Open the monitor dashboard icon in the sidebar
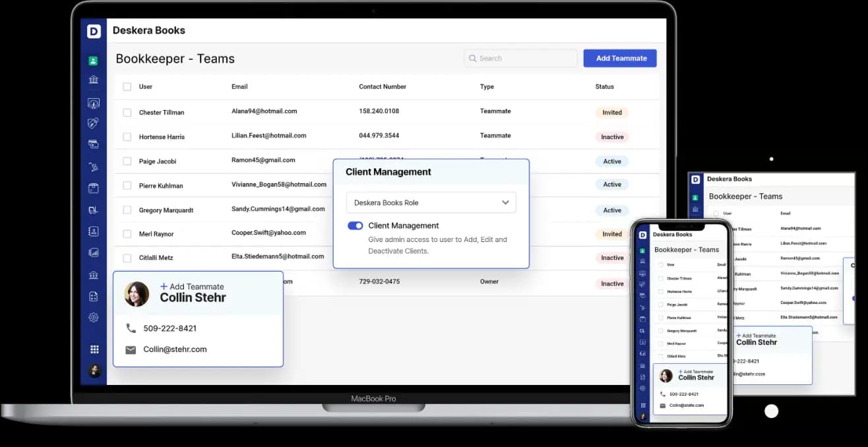 (x=93, y=104)
